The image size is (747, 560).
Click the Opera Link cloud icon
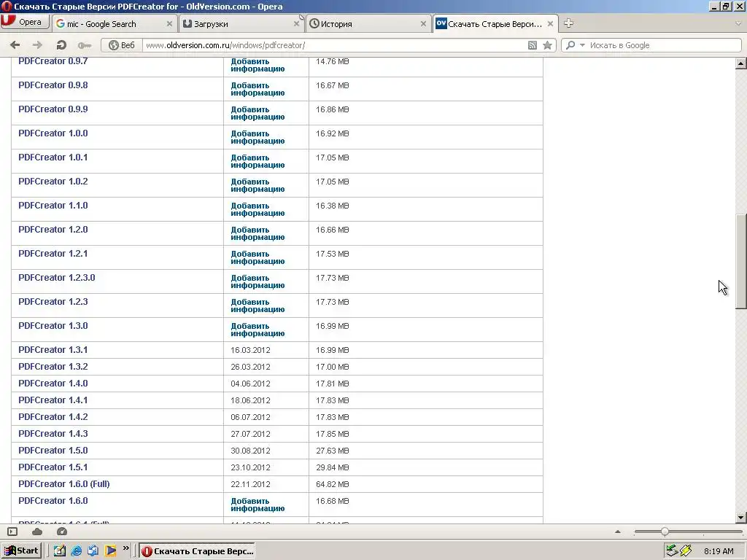[x=37, y=532]
